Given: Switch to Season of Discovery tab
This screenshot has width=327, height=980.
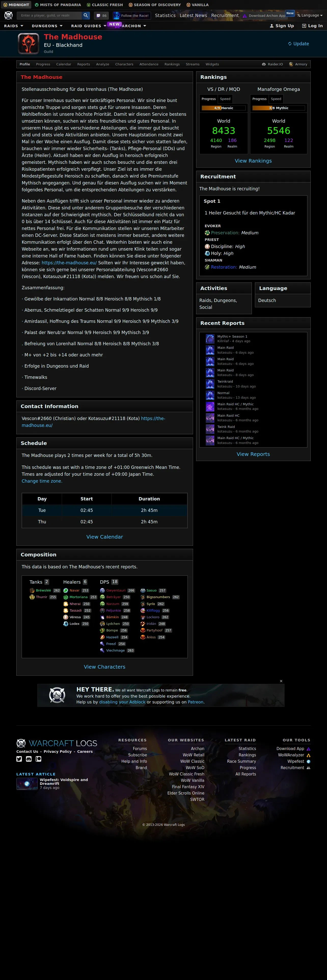Looking at the screenshot, I should pos(155,5).
